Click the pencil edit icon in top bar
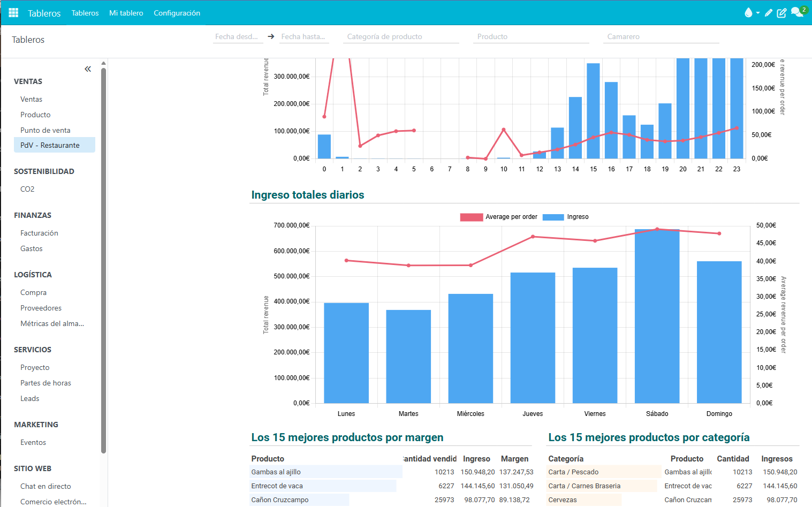 tap(769, 13)
